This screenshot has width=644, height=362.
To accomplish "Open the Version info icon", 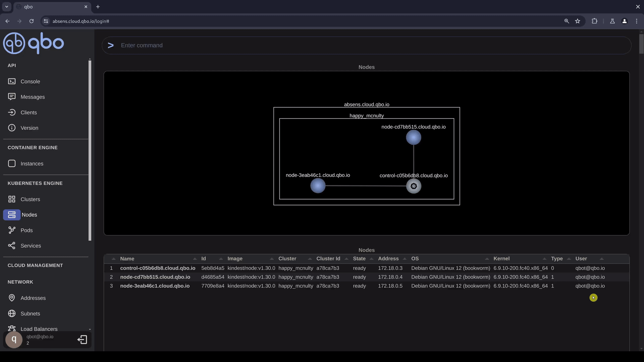I will click(12, 128).
